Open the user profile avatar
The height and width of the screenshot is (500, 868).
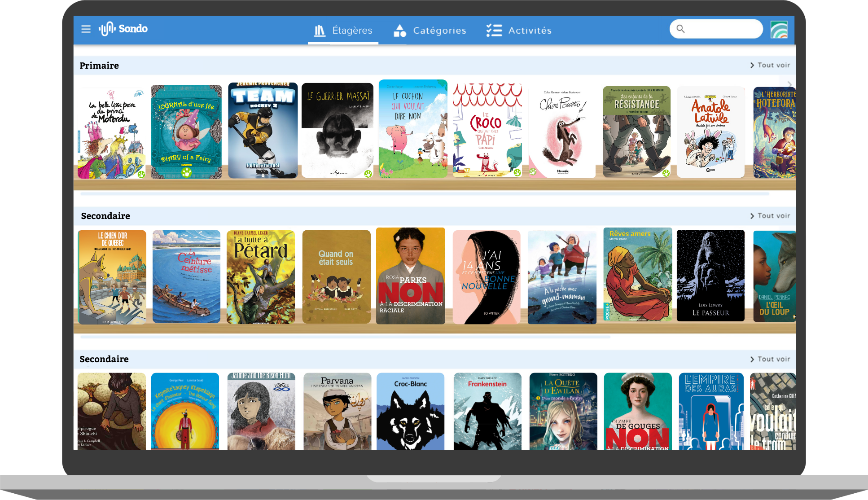pos(779,29)
